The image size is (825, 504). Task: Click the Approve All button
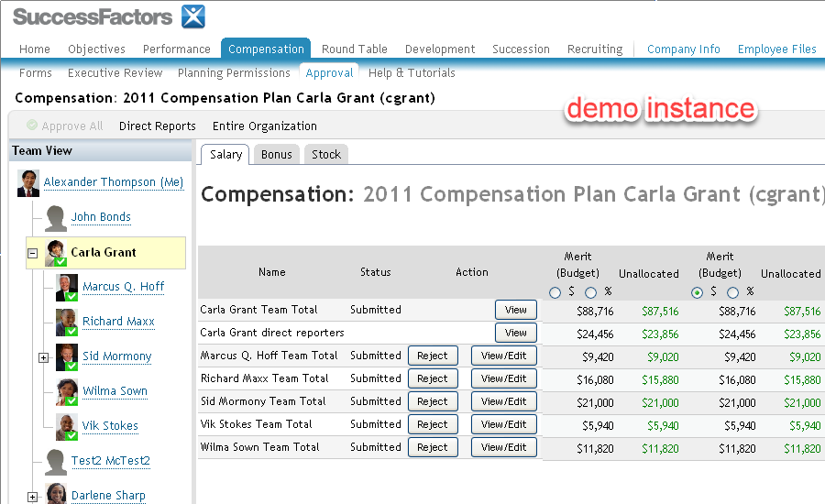click(x=65, y=126)
